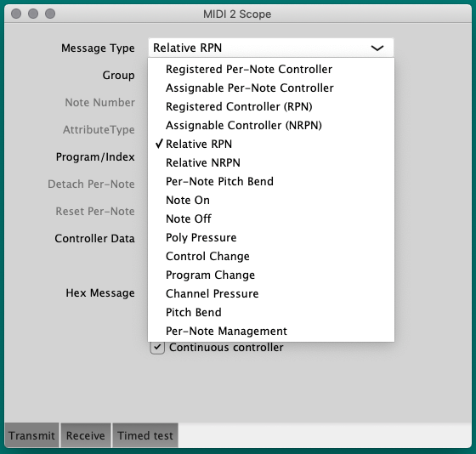
Task: Close the MIDI 2 Scope window
Action: coord(16,14)
